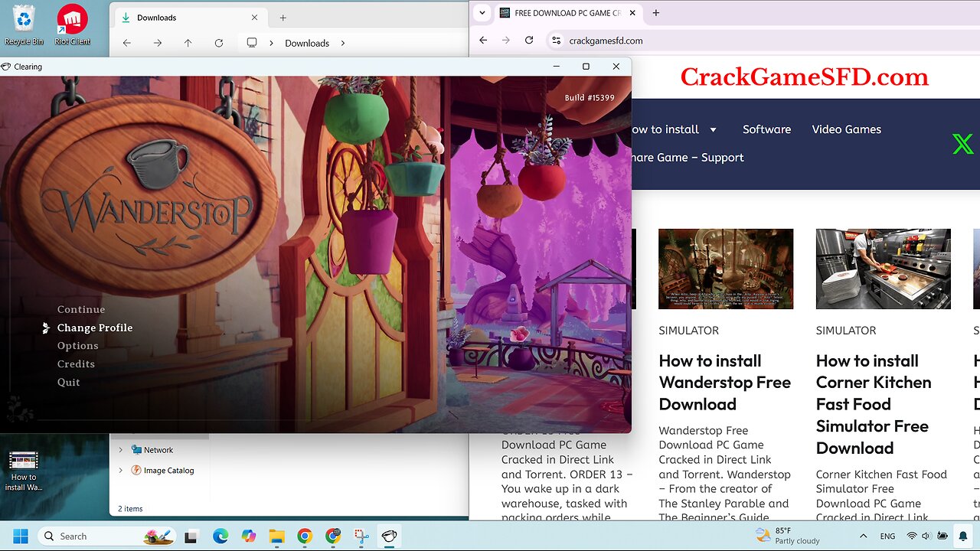The height and width of the screenshot is (551, 980).
Task: Open the first Chrome icon on the taskbar
Action: tap(305, 536)
